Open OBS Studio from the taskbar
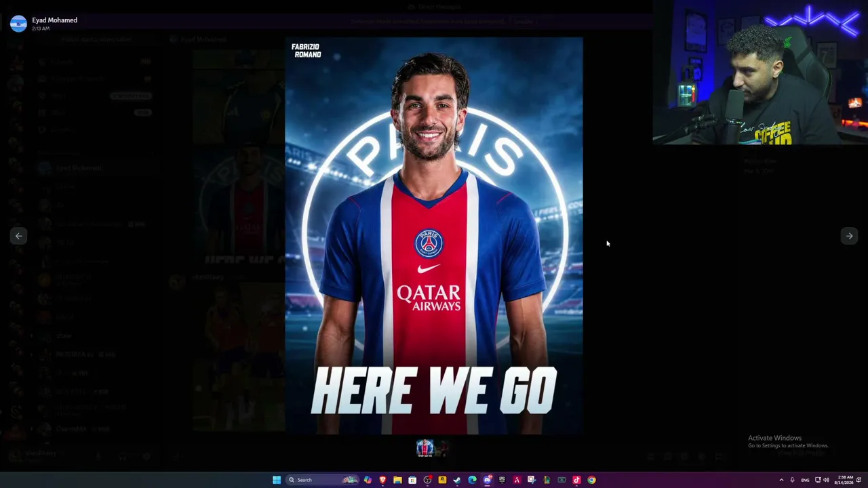The height and width of the screenshot is (488, 868). [427, 480]
